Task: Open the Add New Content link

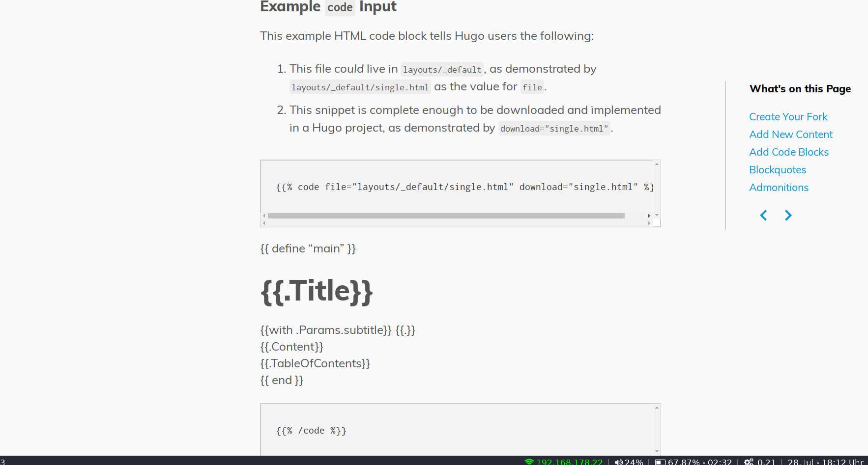Action: pos(790,134)
